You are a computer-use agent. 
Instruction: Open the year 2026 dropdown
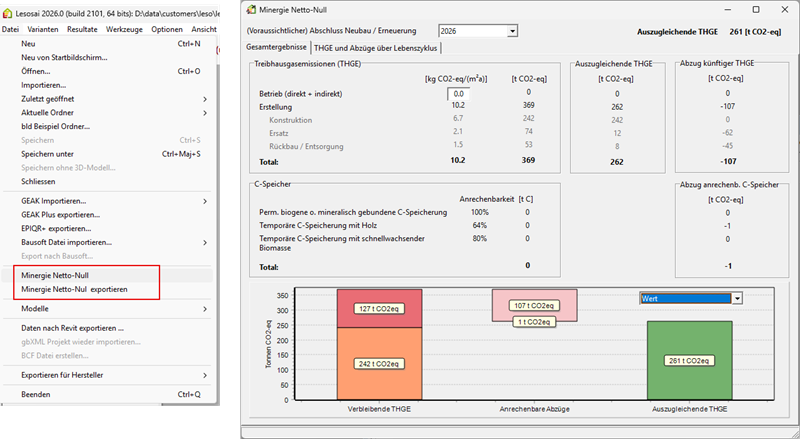coord(512,32)
